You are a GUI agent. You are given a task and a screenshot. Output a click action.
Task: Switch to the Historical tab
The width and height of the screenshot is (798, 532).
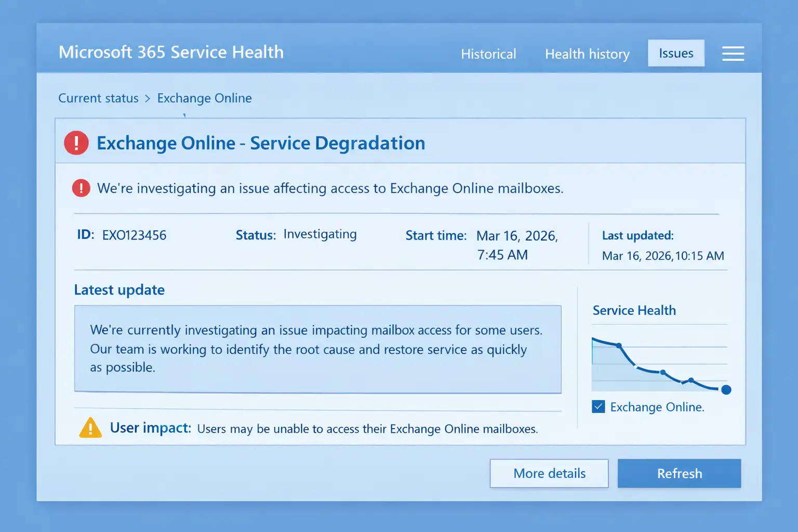click(x=488, y=54)
